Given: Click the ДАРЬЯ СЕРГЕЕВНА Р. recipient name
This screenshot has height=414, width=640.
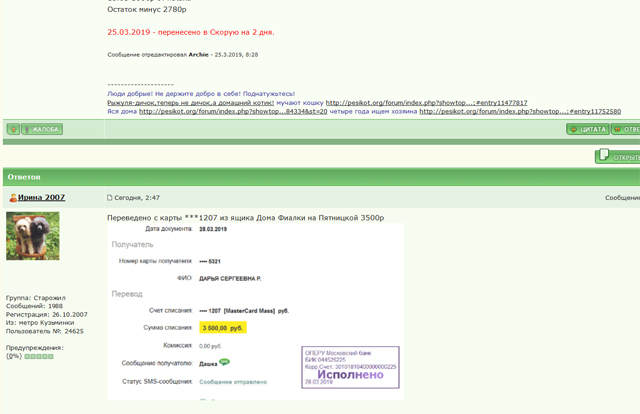Looking at the screenshot, I should [230, 278].
